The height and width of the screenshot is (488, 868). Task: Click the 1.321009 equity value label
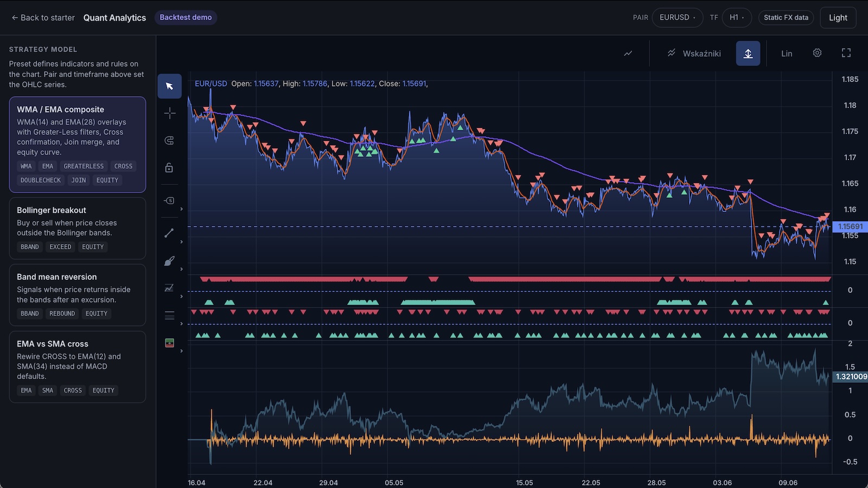pyautogui.click(x=851, y=376)
